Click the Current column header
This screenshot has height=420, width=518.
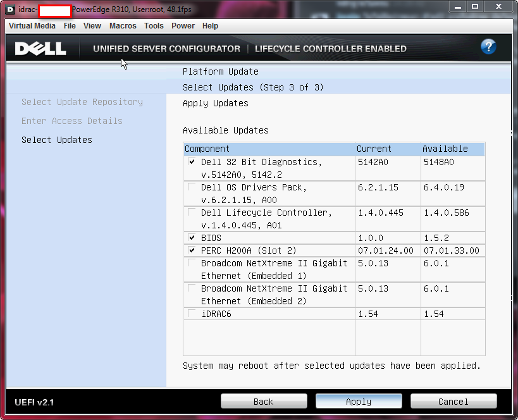pos(388,149)
